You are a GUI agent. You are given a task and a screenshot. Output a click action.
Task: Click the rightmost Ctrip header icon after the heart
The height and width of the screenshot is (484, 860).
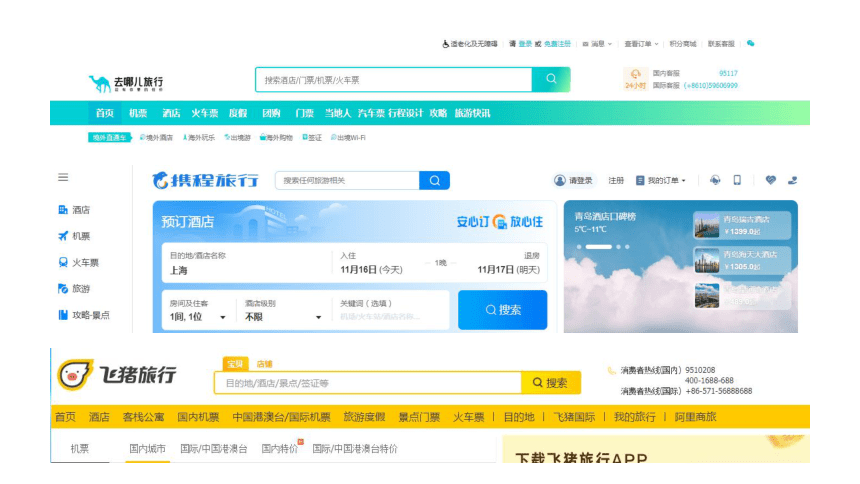pos(793,180)
